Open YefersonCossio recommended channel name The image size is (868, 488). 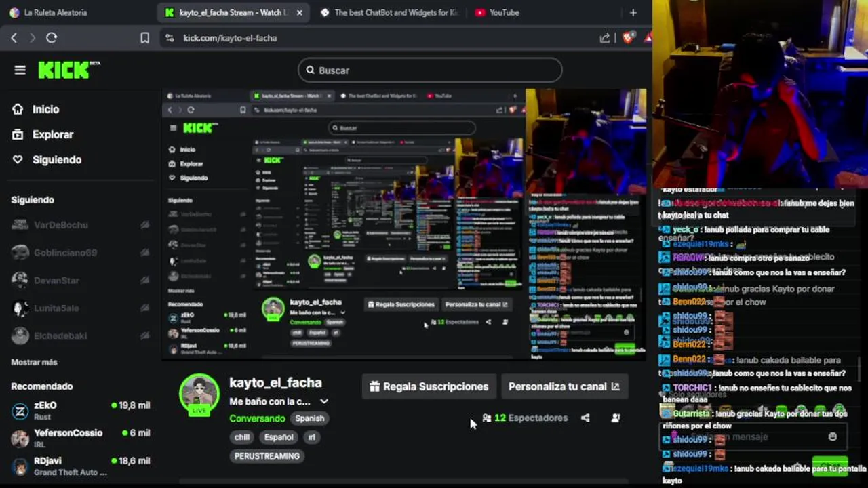pyautogui.click(x=68, y=433)
